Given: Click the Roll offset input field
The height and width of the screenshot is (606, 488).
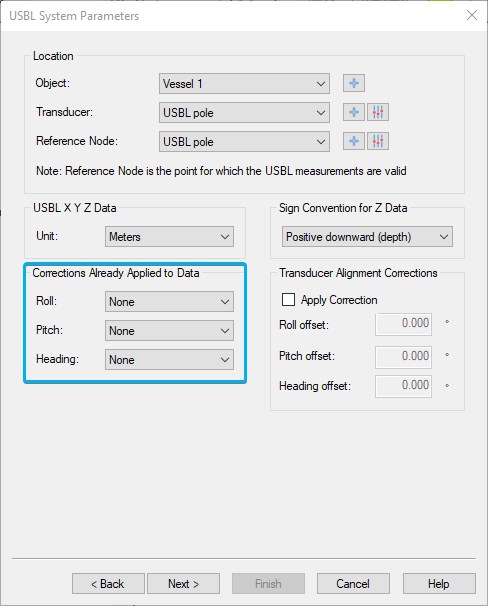Looking at the screenshot, I should (403, 324).
